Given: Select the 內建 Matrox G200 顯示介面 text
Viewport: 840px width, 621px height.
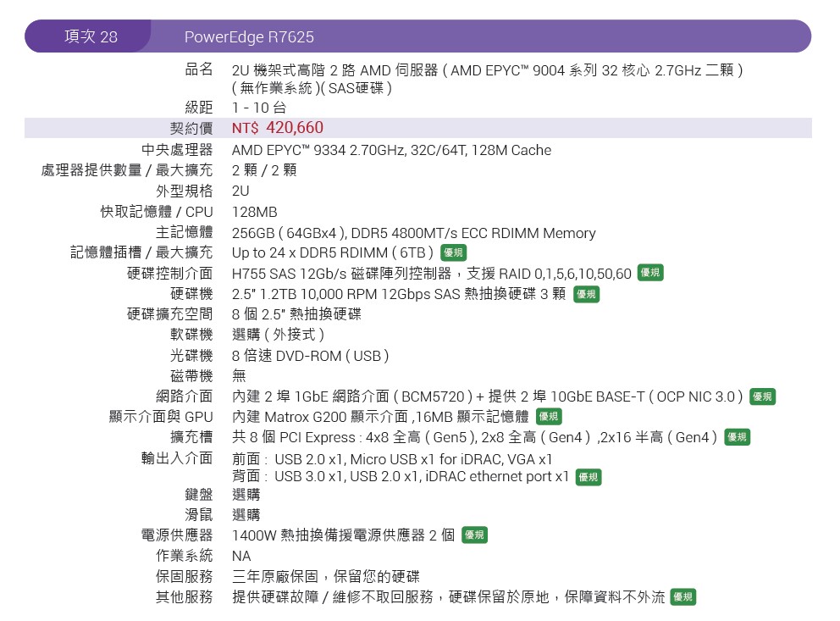Looking at the screenshot, I should coord(380,417).
